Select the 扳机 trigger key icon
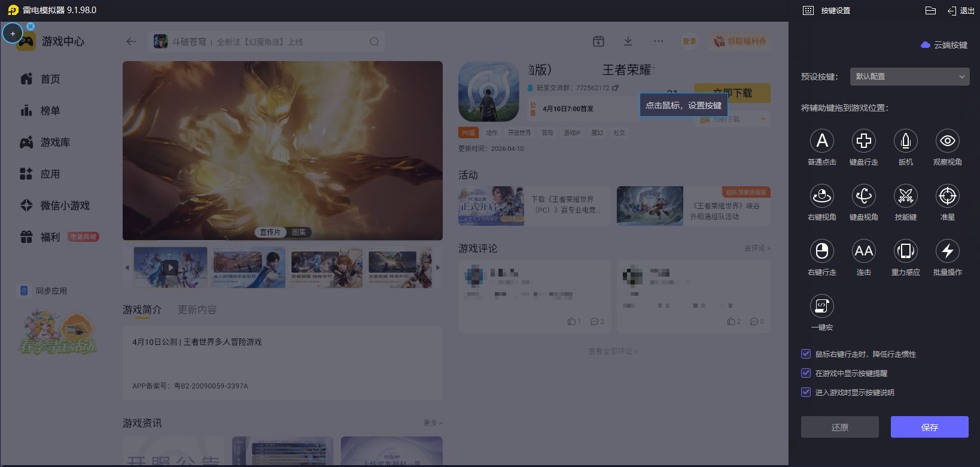Image resolution: width=980 pixels, height=467 pixels. point(906,141)
